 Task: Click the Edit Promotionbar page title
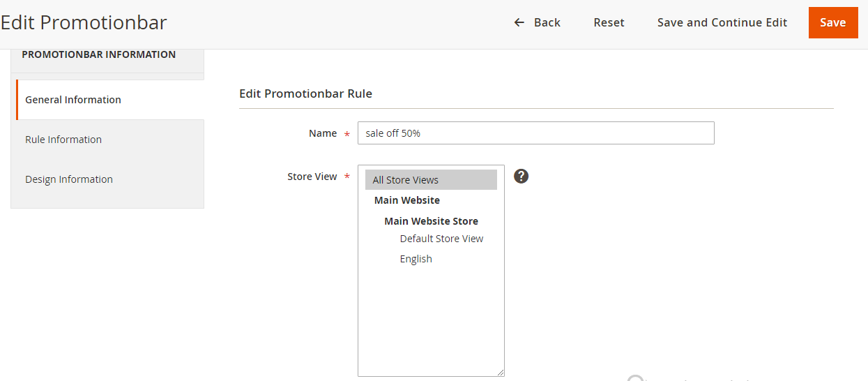click(x=84, y=22)
